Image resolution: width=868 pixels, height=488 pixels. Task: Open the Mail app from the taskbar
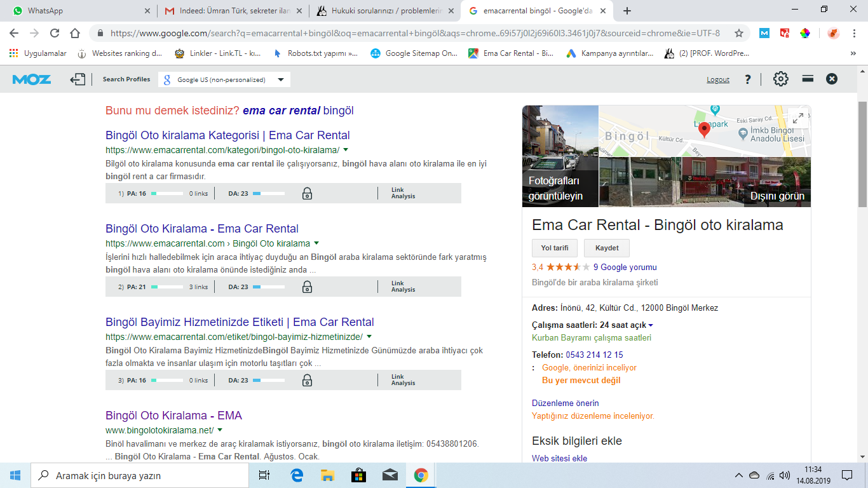point(390,475)
